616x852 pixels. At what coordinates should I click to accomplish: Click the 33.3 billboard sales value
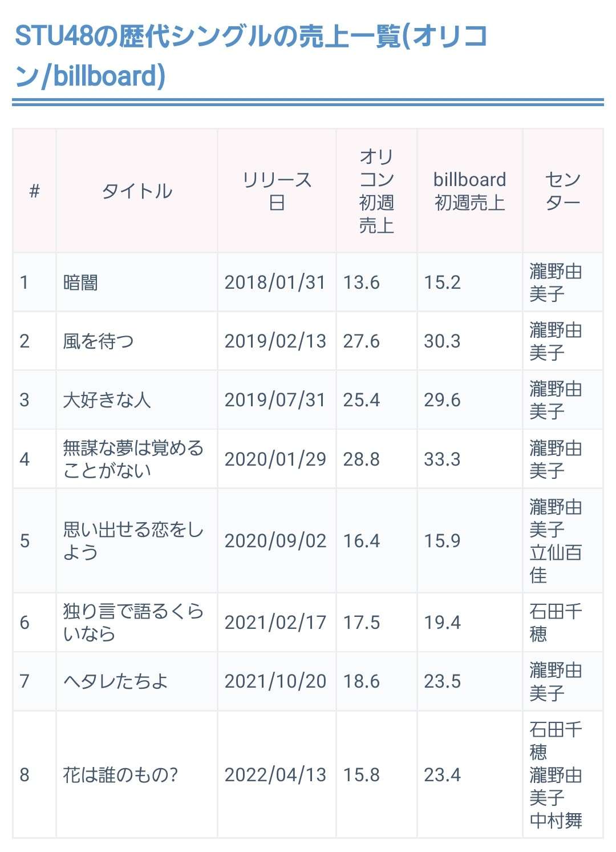[x=442, y=459]
